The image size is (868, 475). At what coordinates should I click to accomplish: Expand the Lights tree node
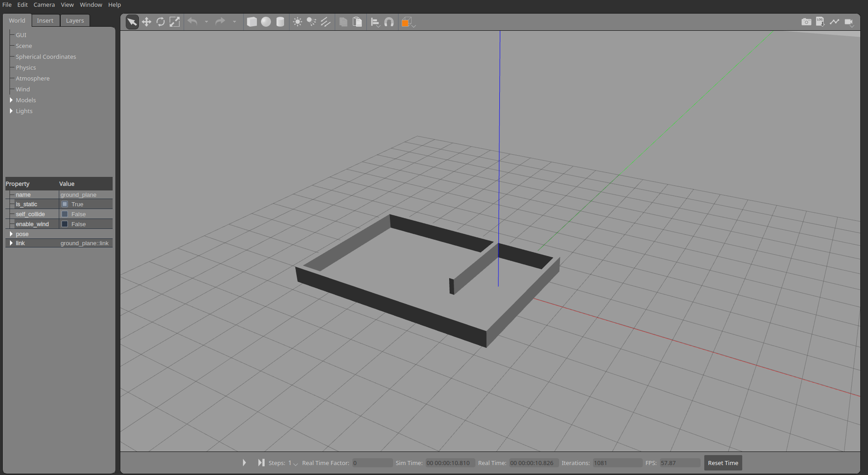[x=11, y=111]
